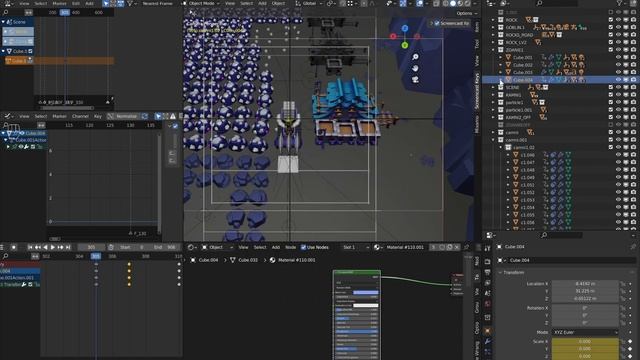Toggle the Screencast Keys checkbox

click(437, 23)
